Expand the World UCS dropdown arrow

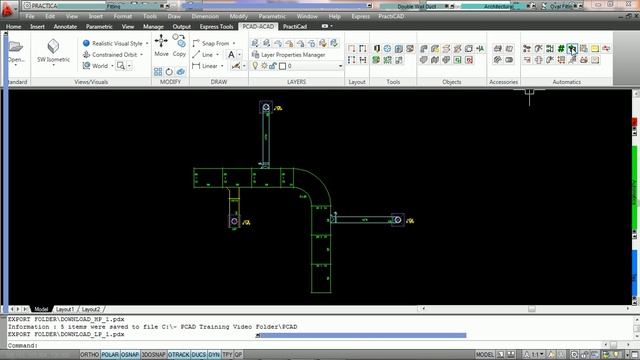tap(112, 66)
